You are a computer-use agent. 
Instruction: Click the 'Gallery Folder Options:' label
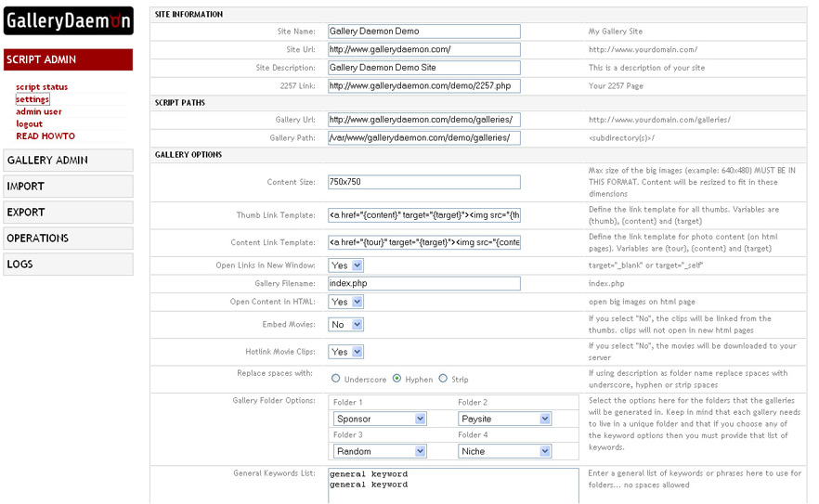274,401
